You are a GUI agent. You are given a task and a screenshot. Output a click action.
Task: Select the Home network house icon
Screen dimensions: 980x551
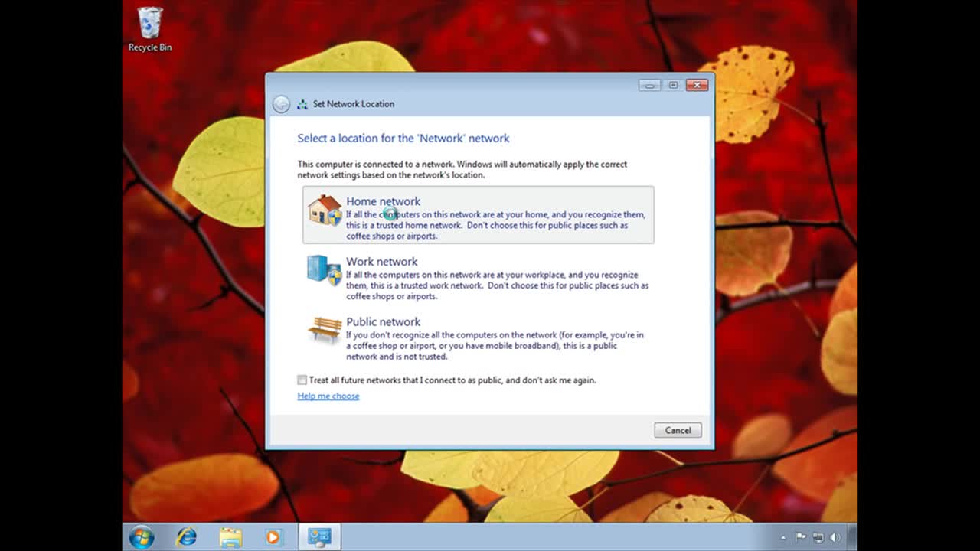(x=325, y=210)
